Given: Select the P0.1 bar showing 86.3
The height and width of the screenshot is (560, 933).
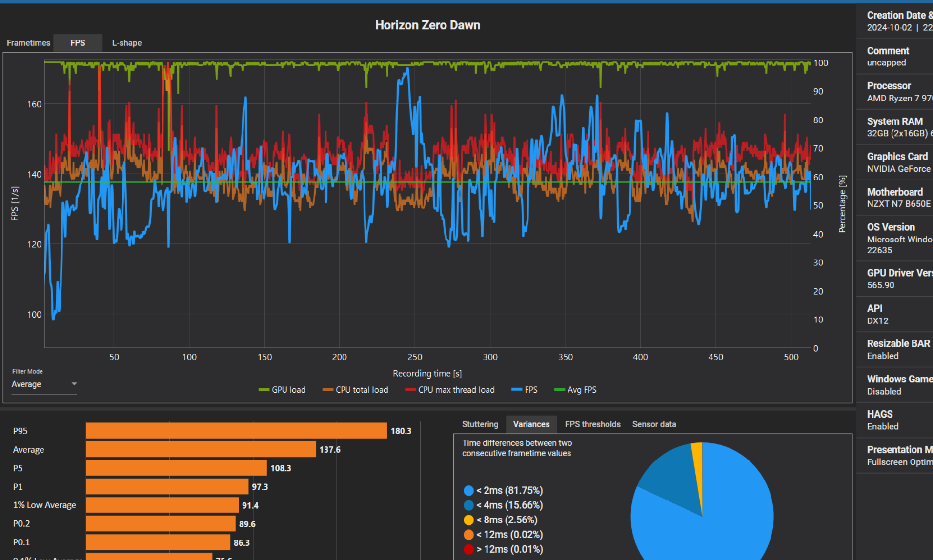Looking at the screenshot, I should (x=158, y=542).
